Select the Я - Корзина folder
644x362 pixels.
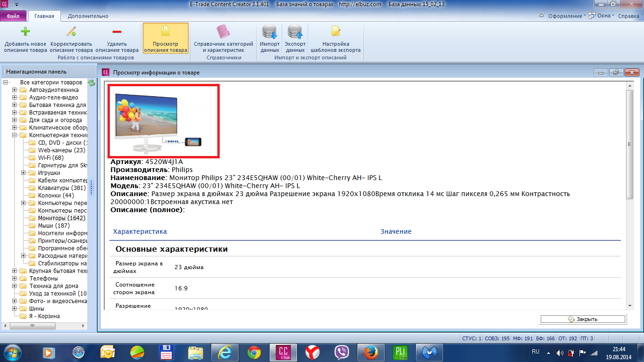(x=44, y=316)
